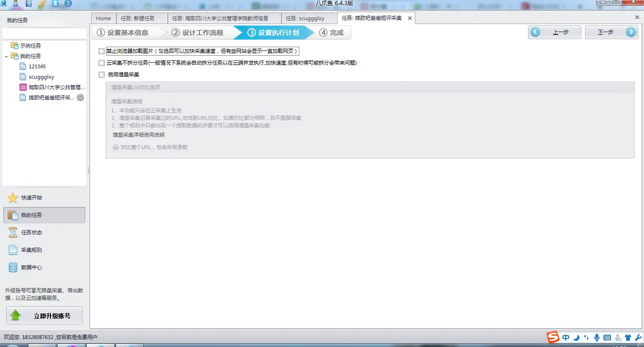The height and width of the screenshot is (347, 644).
Task: Close the tab bar panel with right X
Action: point(637,17)
